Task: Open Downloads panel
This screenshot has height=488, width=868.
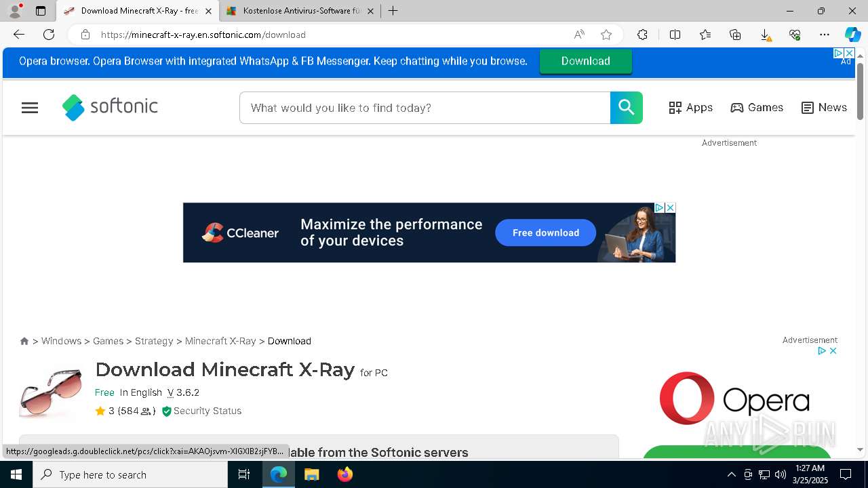Action: [x=765, y=35]
